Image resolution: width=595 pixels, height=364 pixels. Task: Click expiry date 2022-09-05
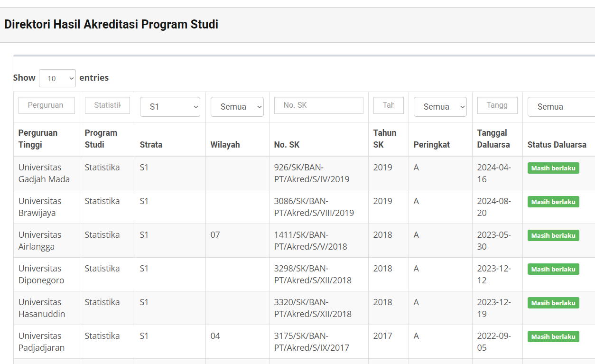click(494, 342)
